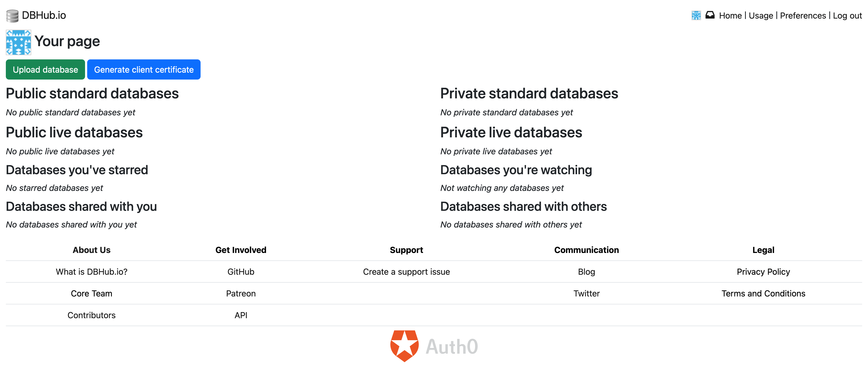
Task: Click the API link in footer
Action: [241, 315]
